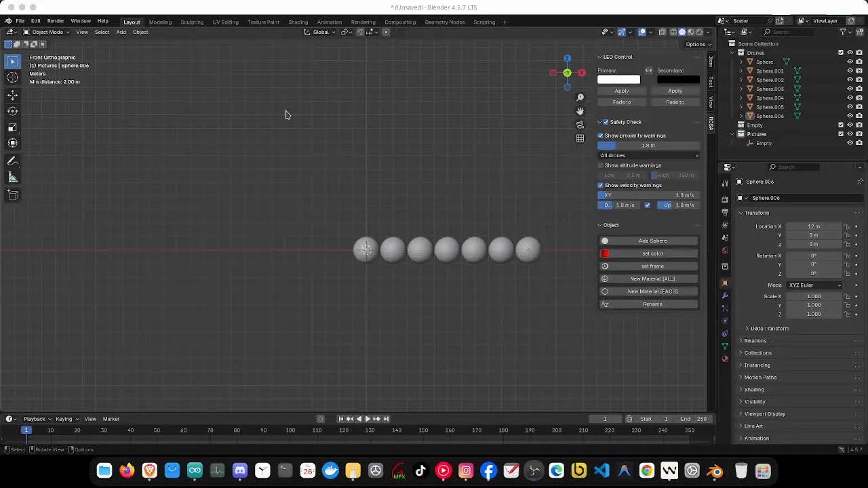Viewport: 868px width, 488px height.
Task: Toggle camera view in the viewport
Action: 580,125
